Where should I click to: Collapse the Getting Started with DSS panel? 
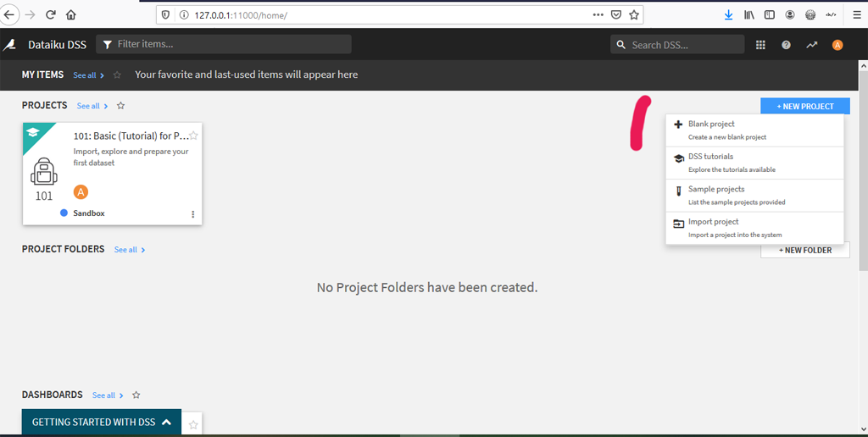[x=102, y=422]
